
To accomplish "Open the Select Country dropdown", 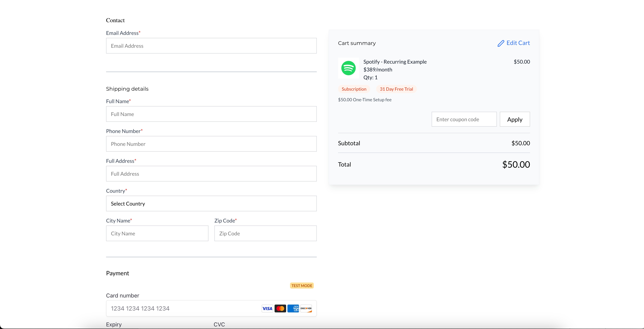I will coord(211,203).
